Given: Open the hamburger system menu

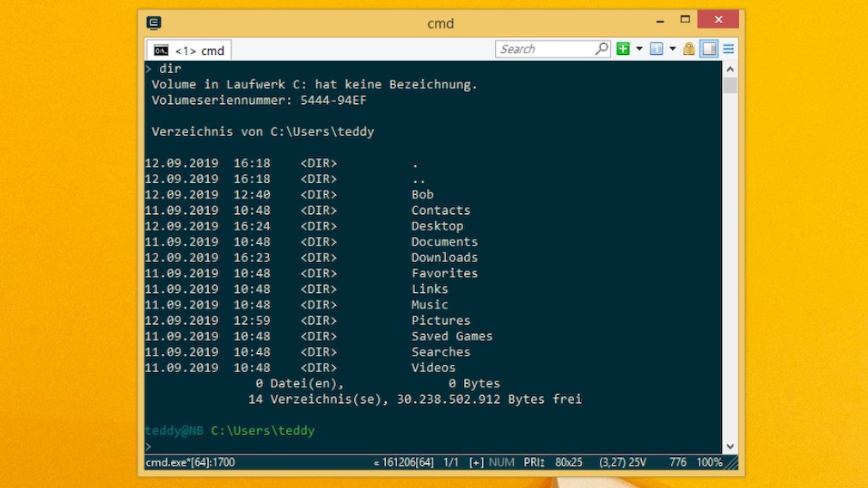Looking at the screenshot, I should (729, 49).
